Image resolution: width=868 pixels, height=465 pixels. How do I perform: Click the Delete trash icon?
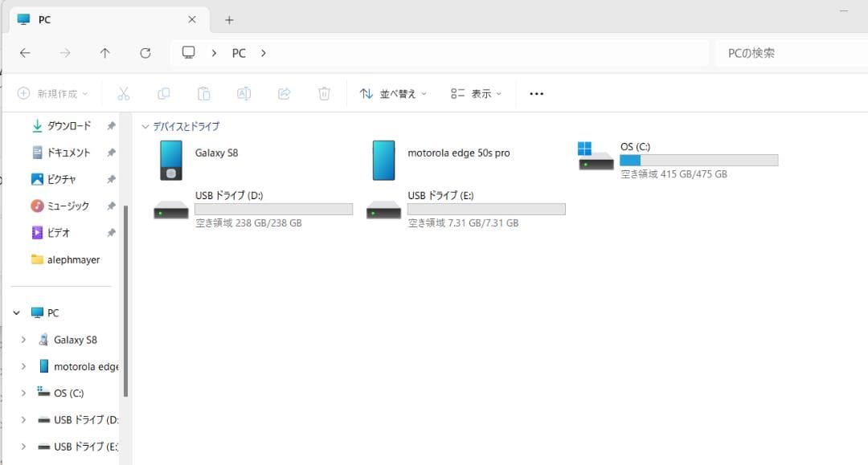324,93
